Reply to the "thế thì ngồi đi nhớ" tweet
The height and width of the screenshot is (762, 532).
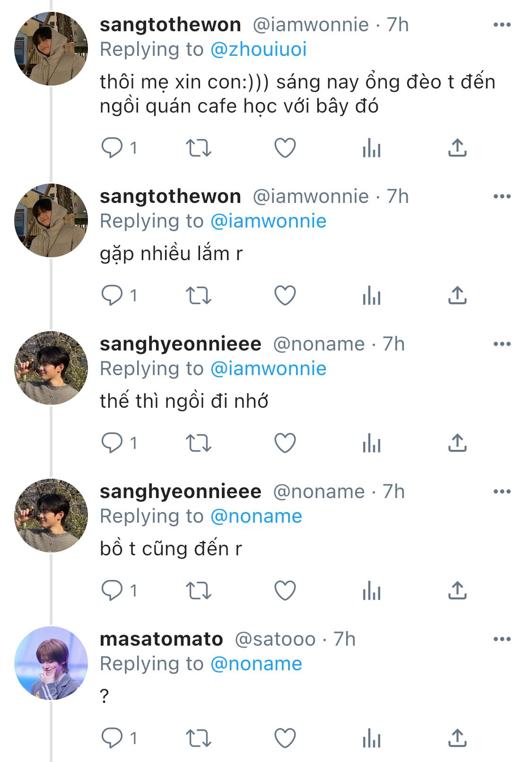click(112, 443)
